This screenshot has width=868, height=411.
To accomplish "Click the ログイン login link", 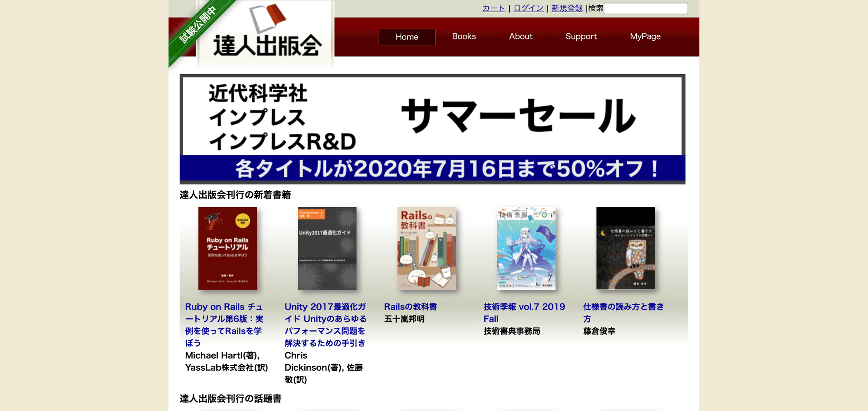I will tap(528, 8).
